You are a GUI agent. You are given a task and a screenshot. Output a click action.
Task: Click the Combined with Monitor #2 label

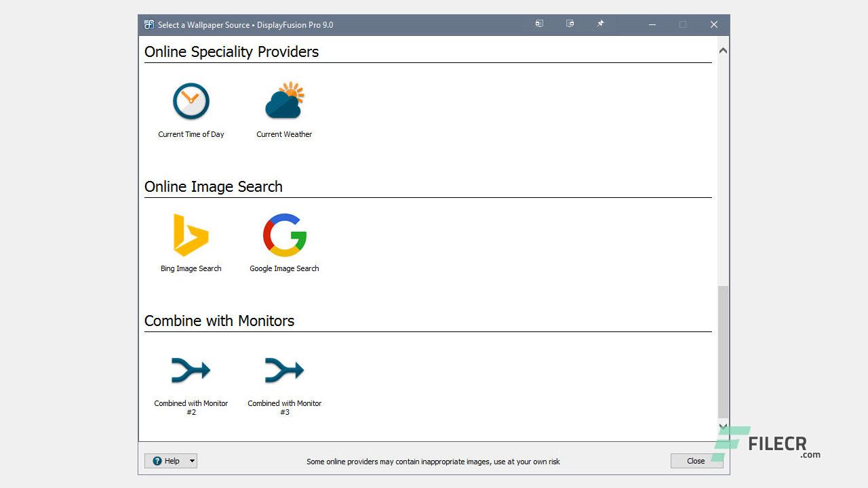click(191, 407)
